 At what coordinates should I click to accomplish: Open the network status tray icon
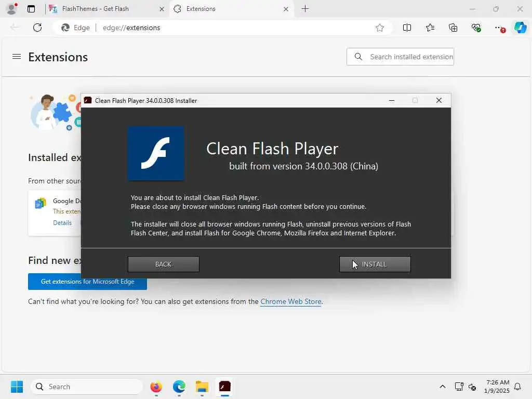pos(459,387)
